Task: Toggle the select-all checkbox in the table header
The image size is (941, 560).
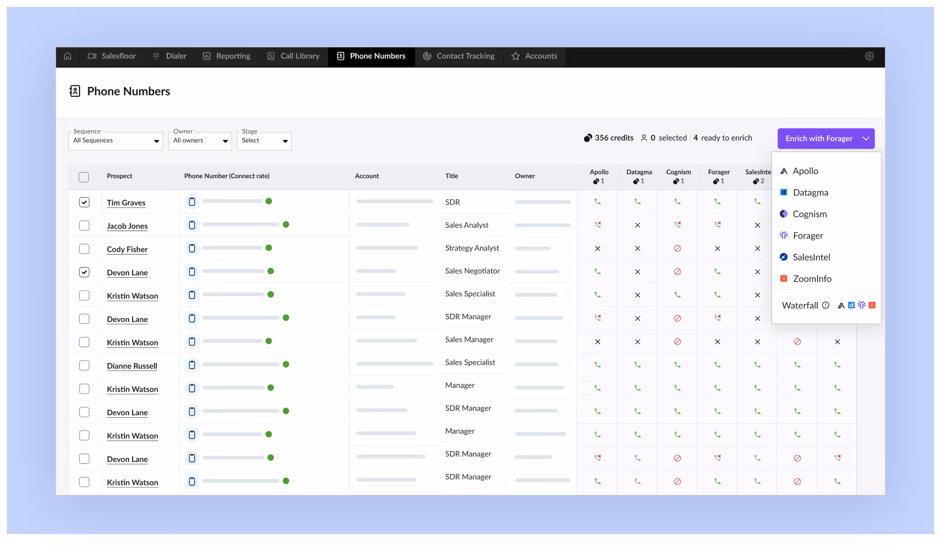Action: (84, 177)
